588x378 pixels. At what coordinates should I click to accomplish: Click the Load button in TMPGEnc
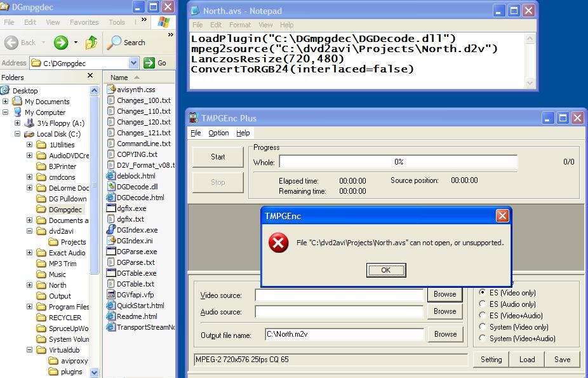(x=527, y=359)
